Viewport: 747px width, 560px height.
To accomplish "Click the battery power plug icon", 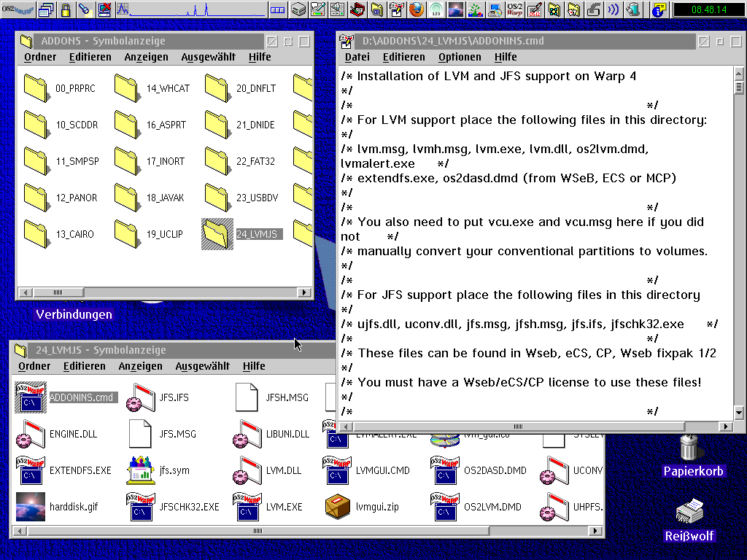I will coord(632,9).
